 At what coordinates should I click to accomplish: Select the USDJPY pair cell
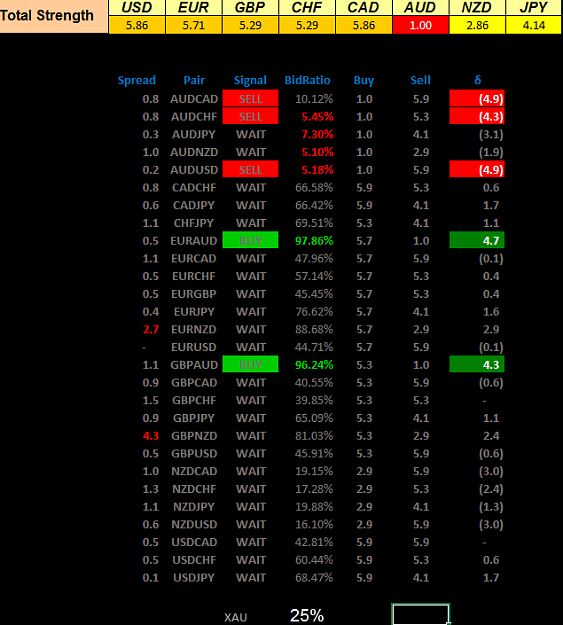194,578
